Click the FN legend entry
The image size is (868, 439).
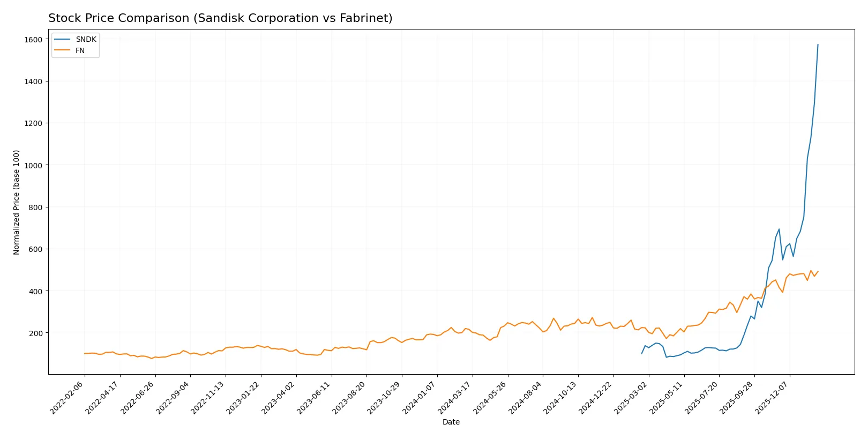point(70,51)
